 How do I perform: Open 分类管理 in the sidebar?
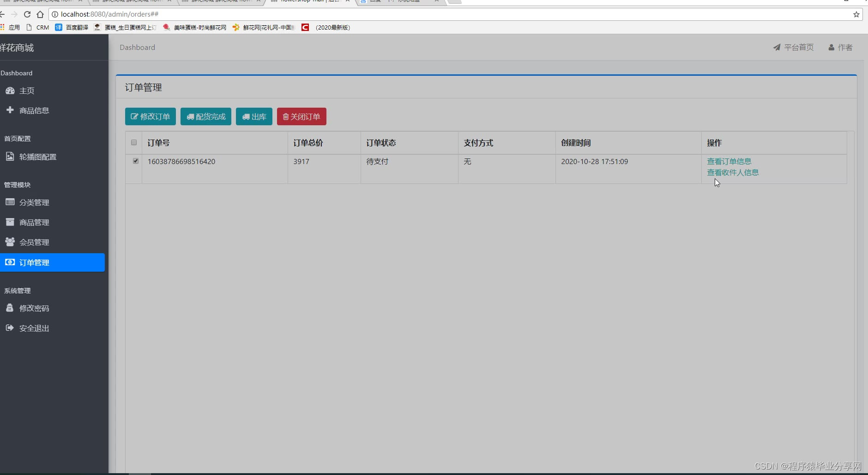[53, 202]
